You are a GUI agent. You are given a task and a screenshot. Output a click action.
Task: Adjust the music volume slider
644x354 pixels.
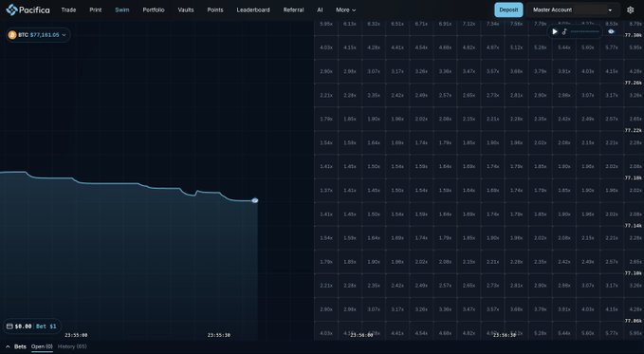[x=585, y=31]
